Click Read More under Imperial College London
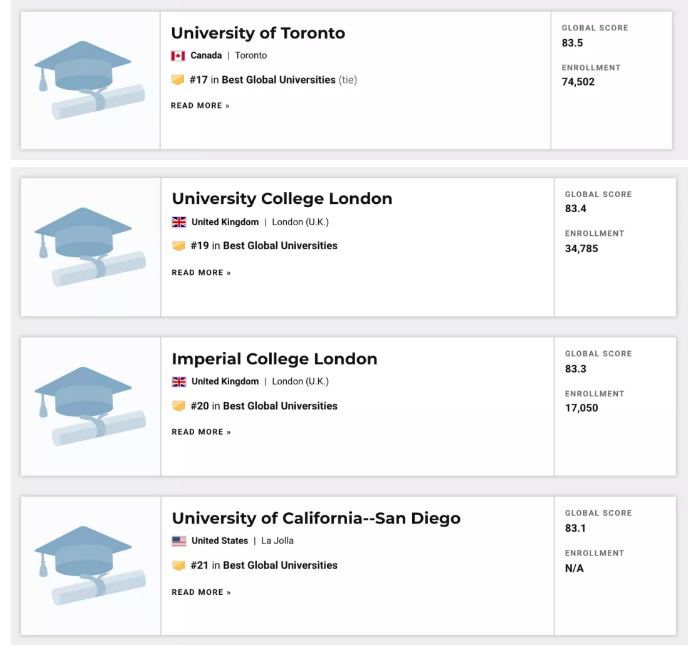The width and height of the screenshot is (697, 648). pos(201,432)
